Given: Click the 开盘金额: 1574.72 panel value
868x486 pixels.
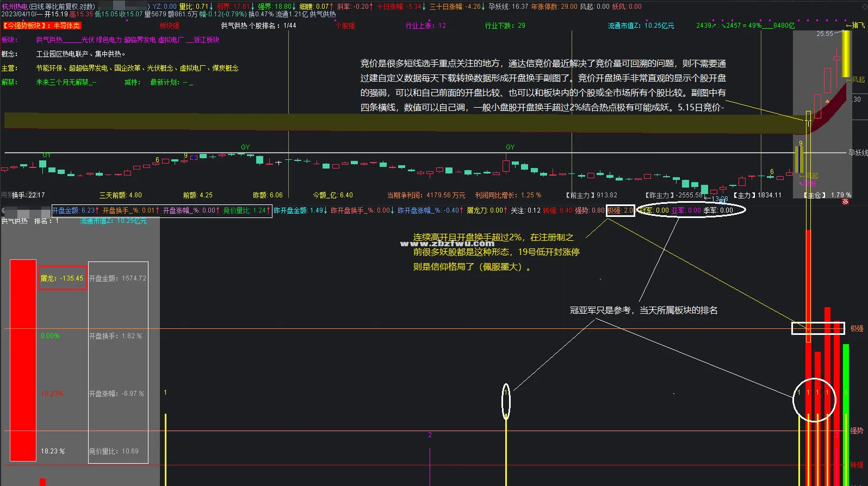Looking at the screenshot, I should coord(117,278).
